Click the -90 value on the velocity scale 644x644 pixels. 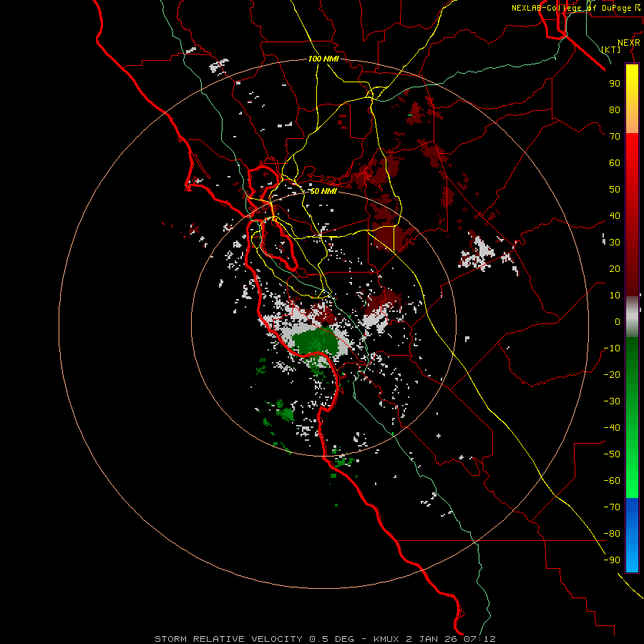click(612, 560)
